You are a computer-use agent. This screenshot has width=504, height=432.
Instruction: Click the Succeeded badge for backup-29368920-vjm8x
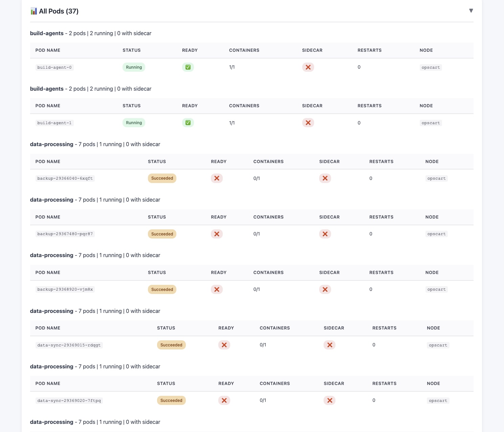coord(162,289)
